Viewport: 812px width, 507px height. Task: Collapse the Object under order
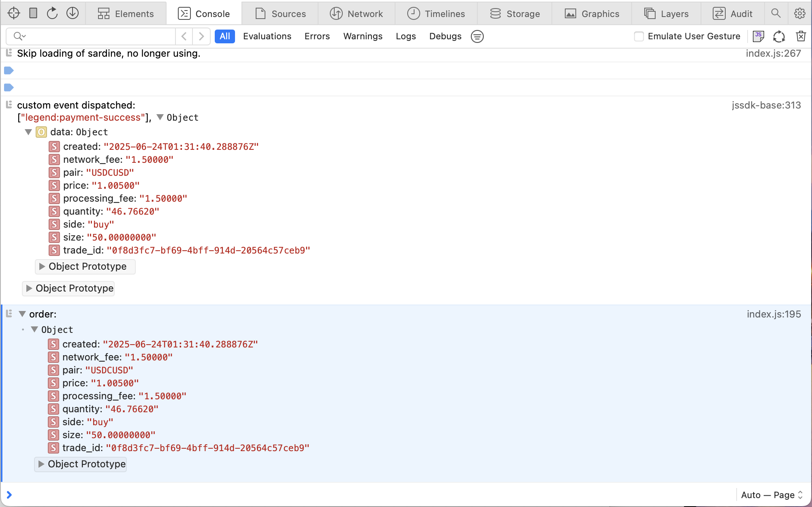(34, 330)
